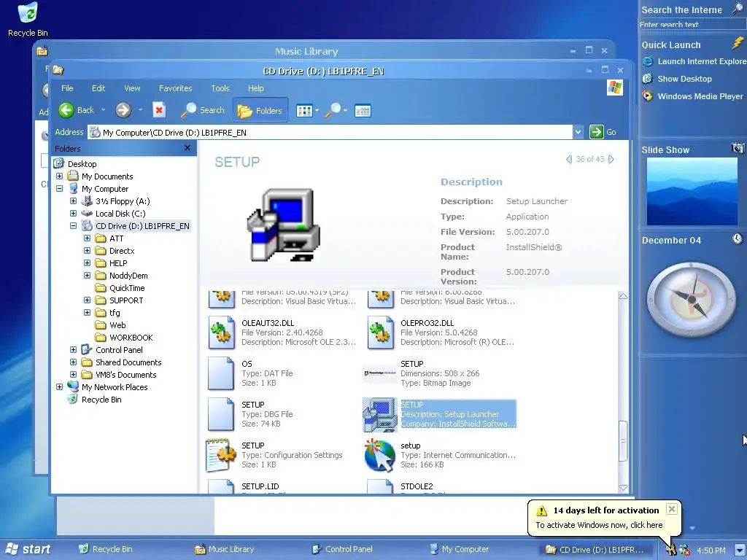This screenshot has height=560, width=747.
Task: Close the Folders pane with X
Action: 187,148
